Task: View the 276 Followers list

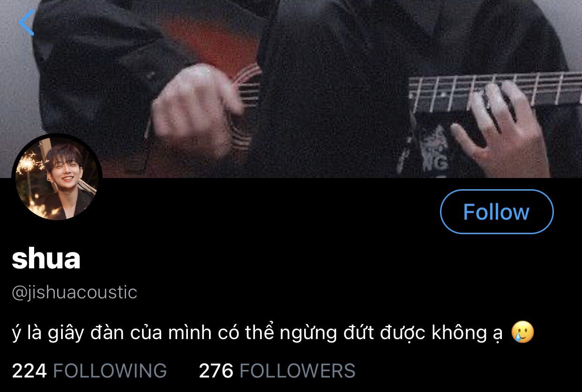Action: (x=277, y=371)
